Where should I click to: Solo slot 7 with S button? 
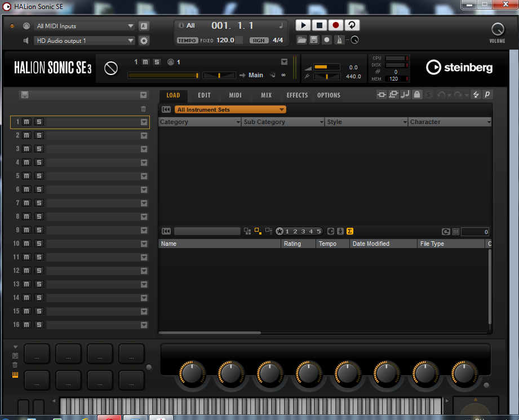point(39,203)
